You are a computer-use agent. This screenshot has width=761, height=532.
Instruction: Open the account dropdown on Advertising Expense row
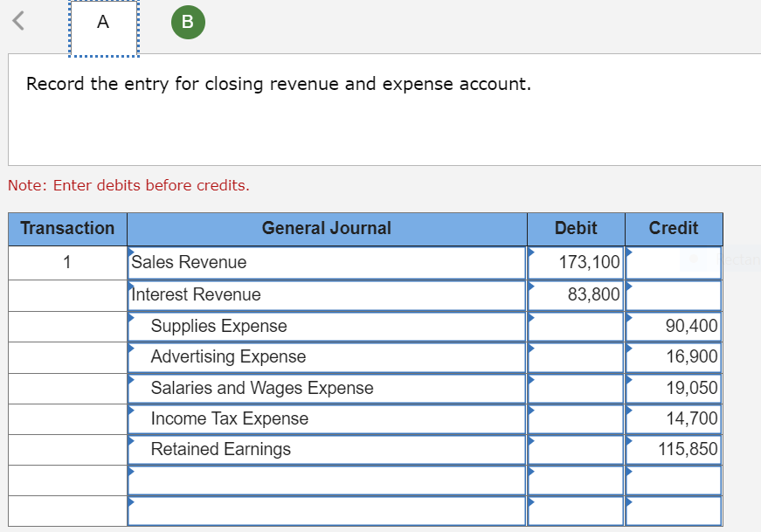point(132,350)
